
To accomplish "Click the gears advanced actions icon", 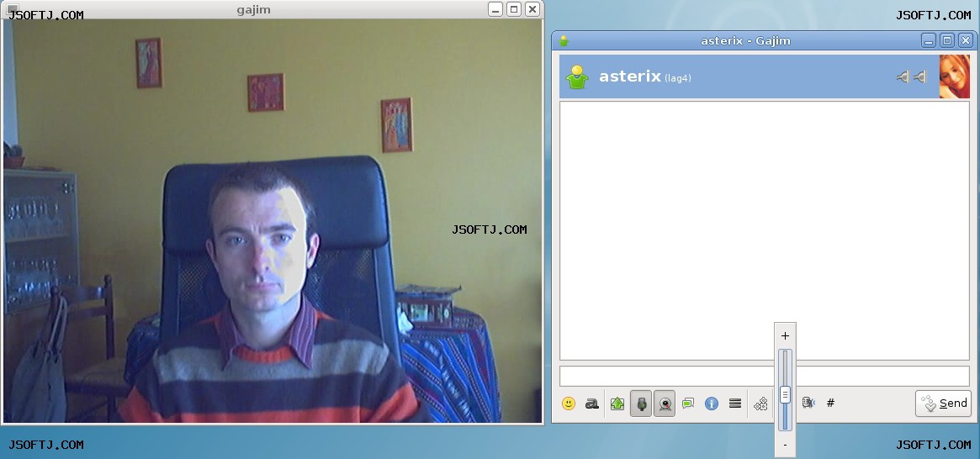I will click(x=760, y=404).
